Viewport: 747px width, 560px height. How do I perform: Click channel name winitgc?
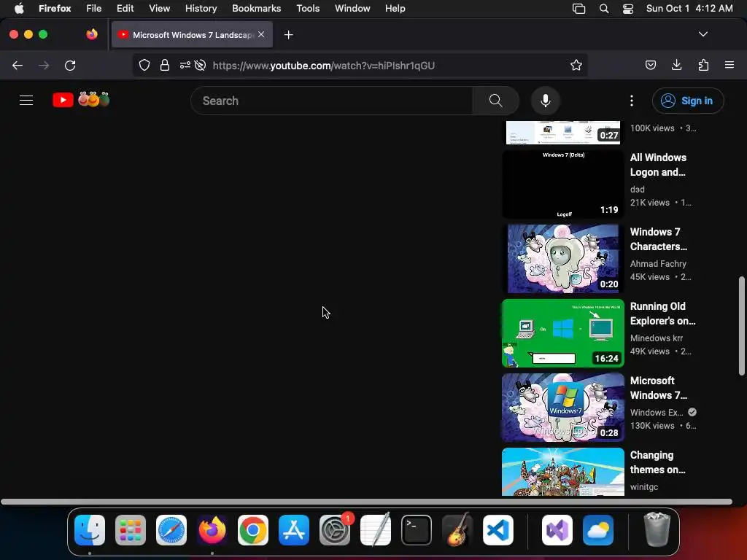click(x=643, y=486)
